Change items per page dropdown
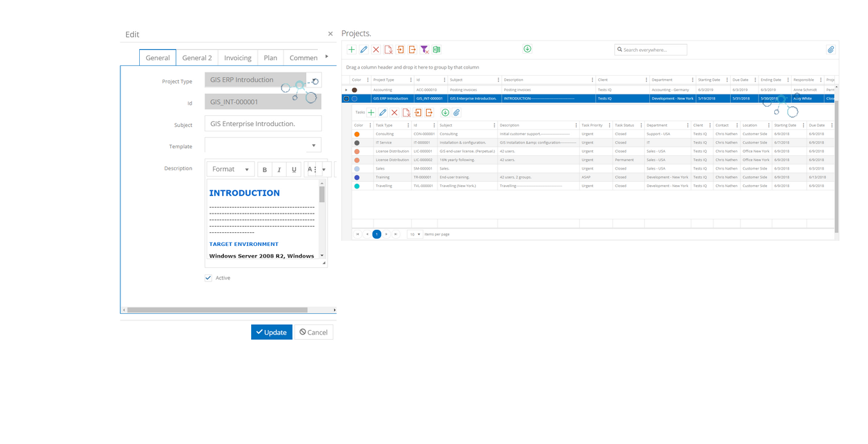 415,234
